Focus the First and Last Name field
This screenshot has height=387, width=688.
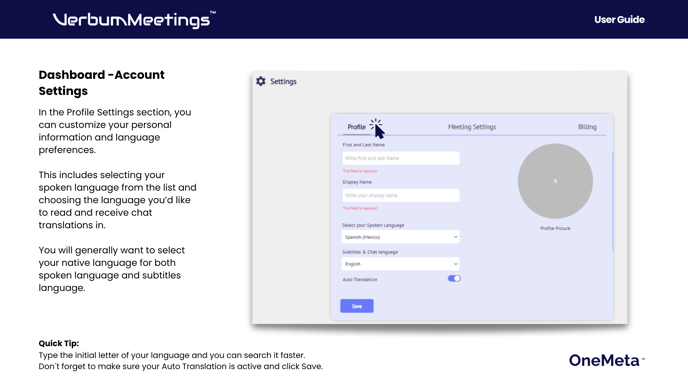coord(401,158)
